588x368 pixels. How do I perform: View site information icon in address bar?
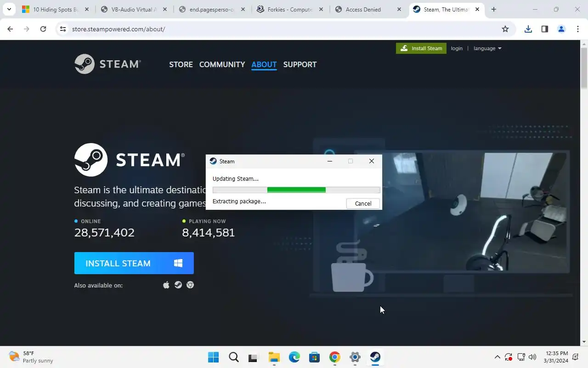click(63, 29)
